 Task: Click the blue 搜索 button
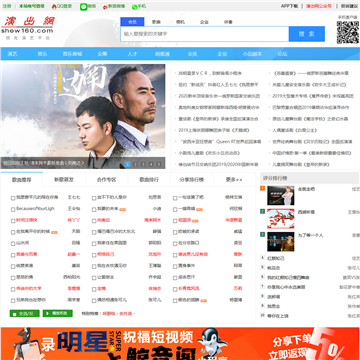307,34
